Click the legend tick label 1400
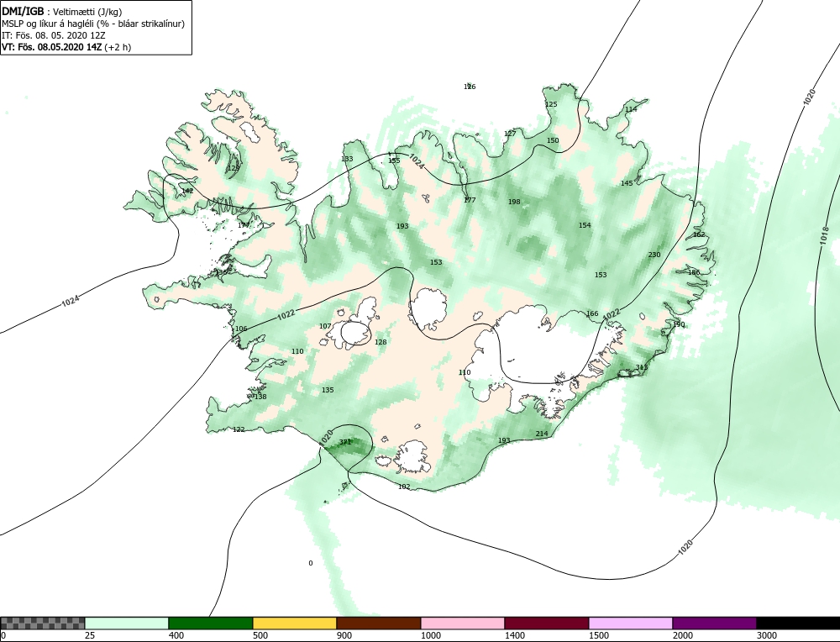The height and width of the screenshot is (642, 840). pyautogui.click(x=515, y=635)
